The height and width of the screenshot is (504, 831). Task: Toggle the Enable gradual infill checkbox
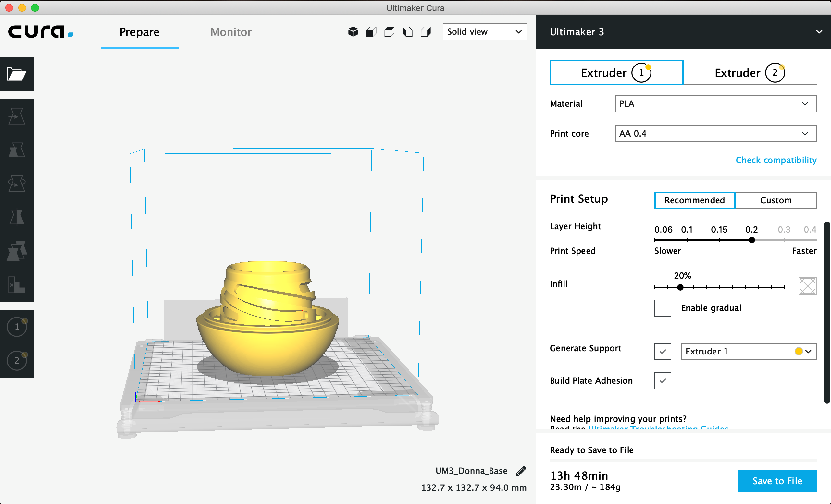click(x=663, y=308)
